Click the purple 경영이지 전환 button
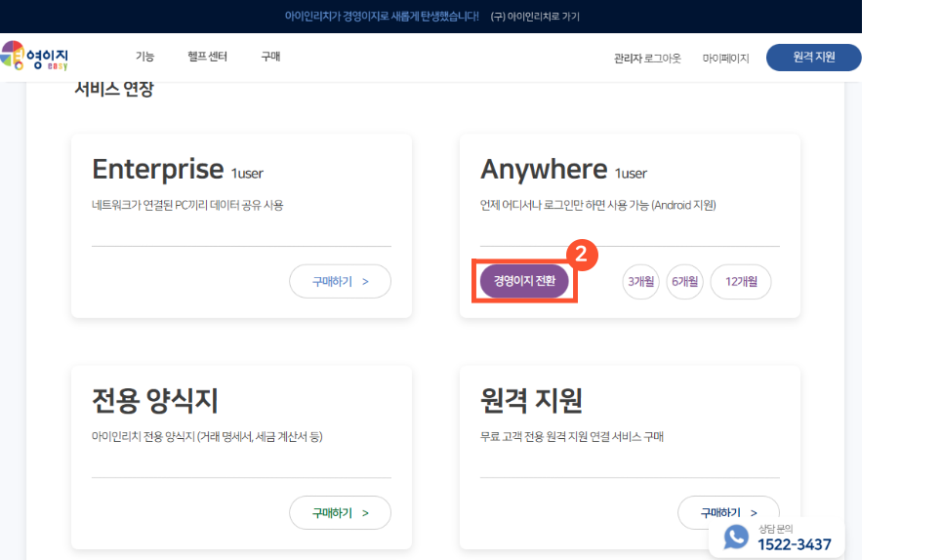This screenshot has height=560, width=942. pyautogui.click(x=524, y=281)
